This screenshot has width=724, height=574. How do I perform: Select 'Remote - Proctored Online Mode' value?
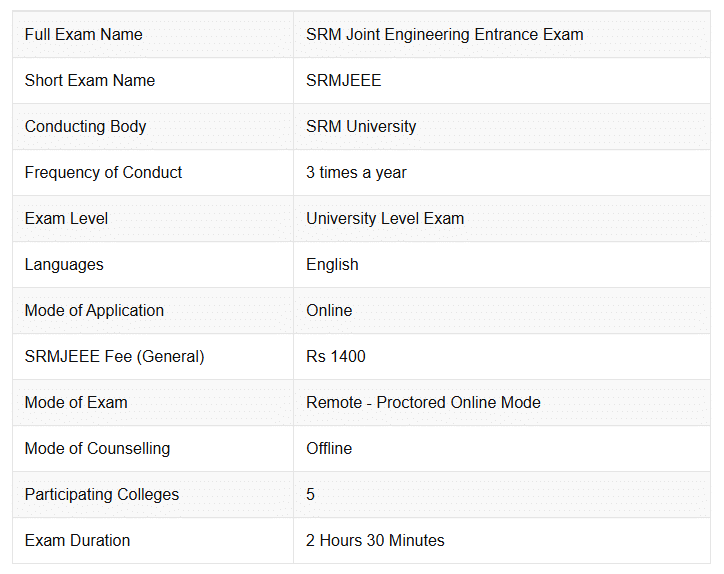(423, 402)
